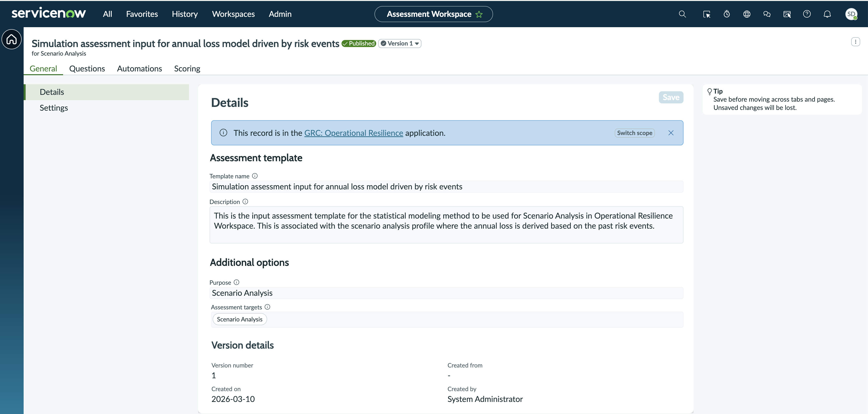Follow the GRC: Operational Resilience link

pos(354,133)
